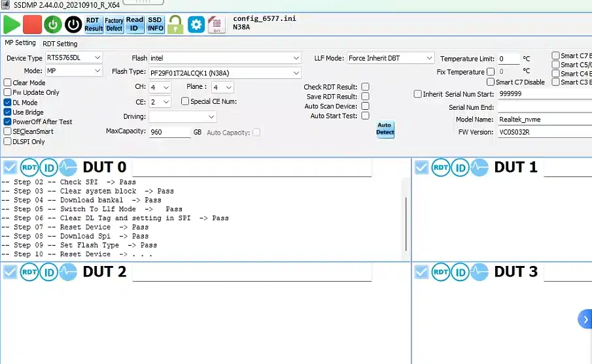Tick the Smart C7 Disable checkbox

[x=491, y=82]
